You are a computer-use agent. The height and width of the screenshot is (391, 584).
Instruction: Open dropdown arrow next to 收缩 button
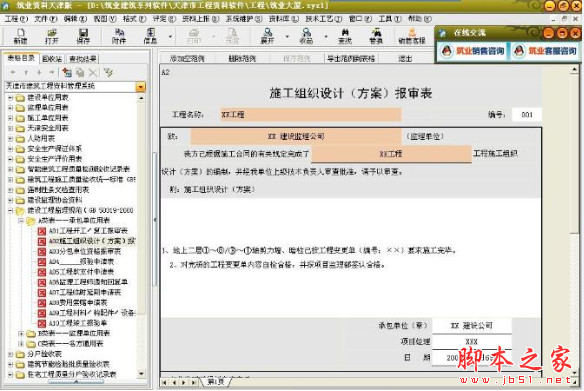point(326,36)
